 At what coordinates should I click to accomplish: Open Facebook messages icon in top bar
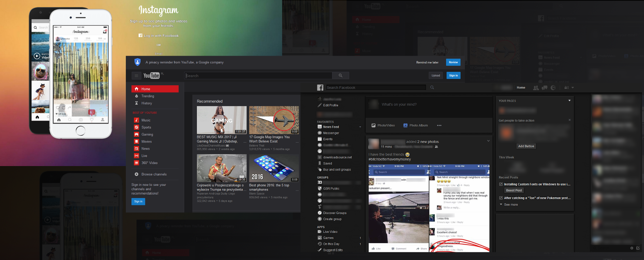coord(544,88)
